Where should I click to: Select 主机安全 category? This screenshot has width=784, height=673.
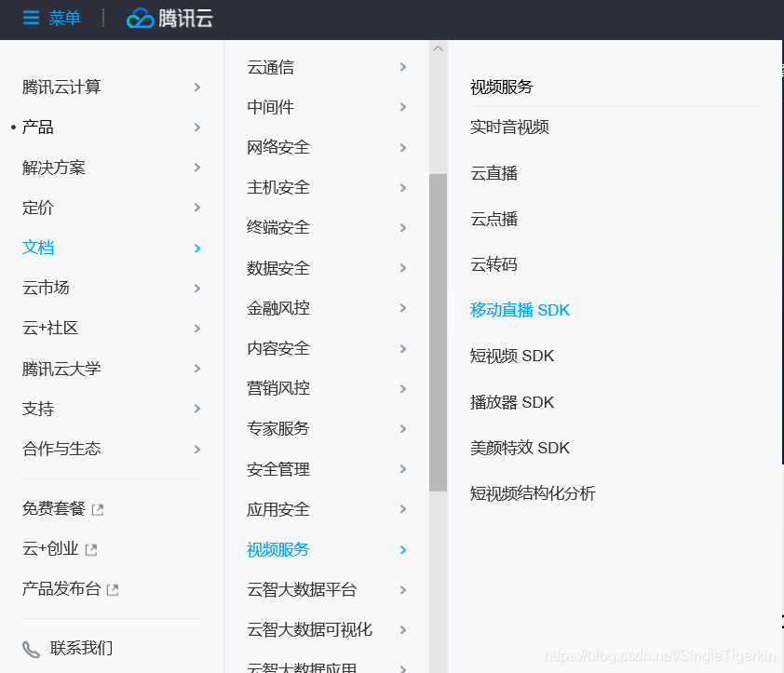point(278,187)
